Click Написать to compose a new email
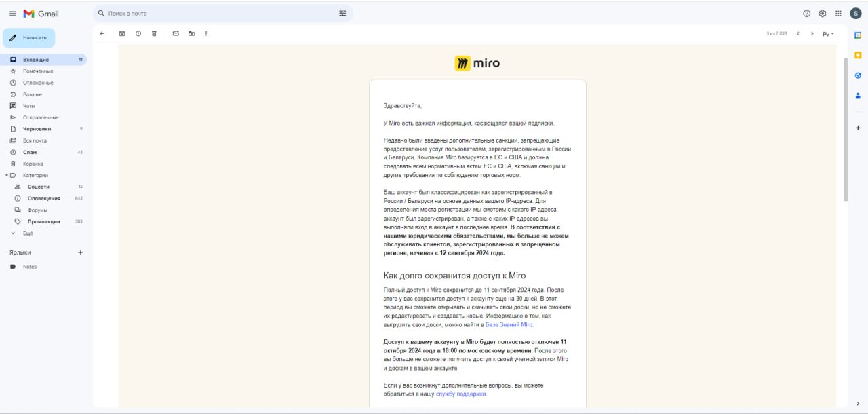The width and height of the screenshot is (868, 414). (x=30, y=37)
